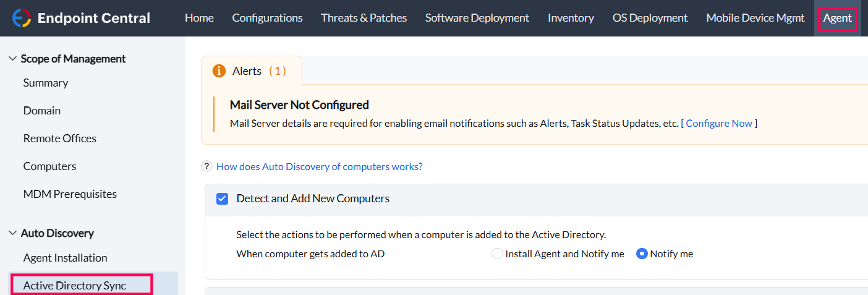Image resolution: width=868 pixels, height=295 pixels.
Task: Open How does Auto Discovery work link
Action: pos(319,166)
